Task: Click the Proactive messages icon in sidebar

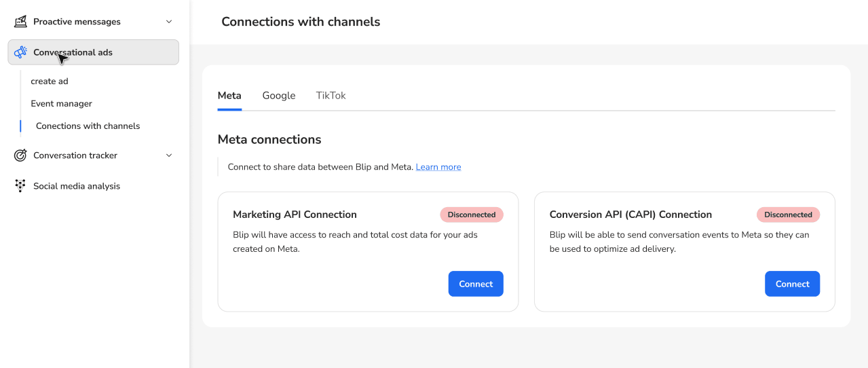Action: (x=20, y=22)
